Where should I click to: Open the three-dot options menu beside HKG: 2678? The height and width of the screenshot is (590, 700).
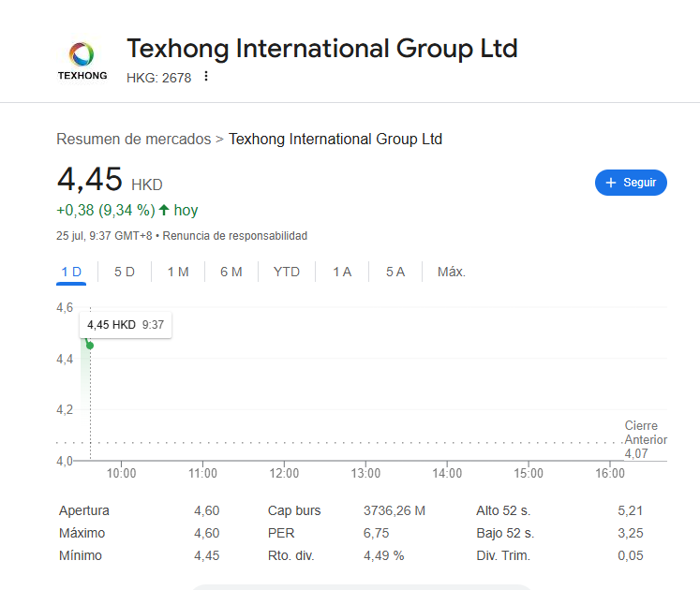pos(206,76)
